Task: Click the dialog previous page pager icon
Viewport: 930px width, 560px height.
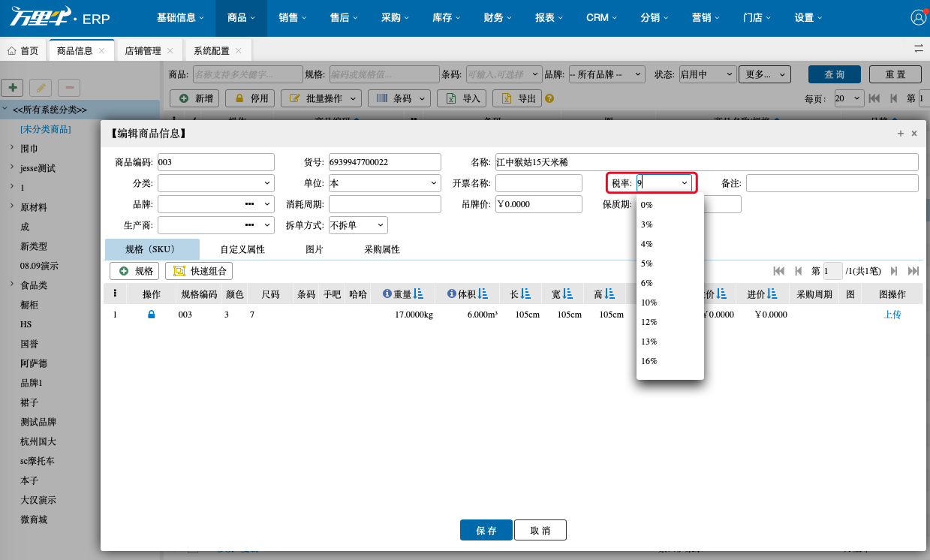Action: (x=799, y=271)
